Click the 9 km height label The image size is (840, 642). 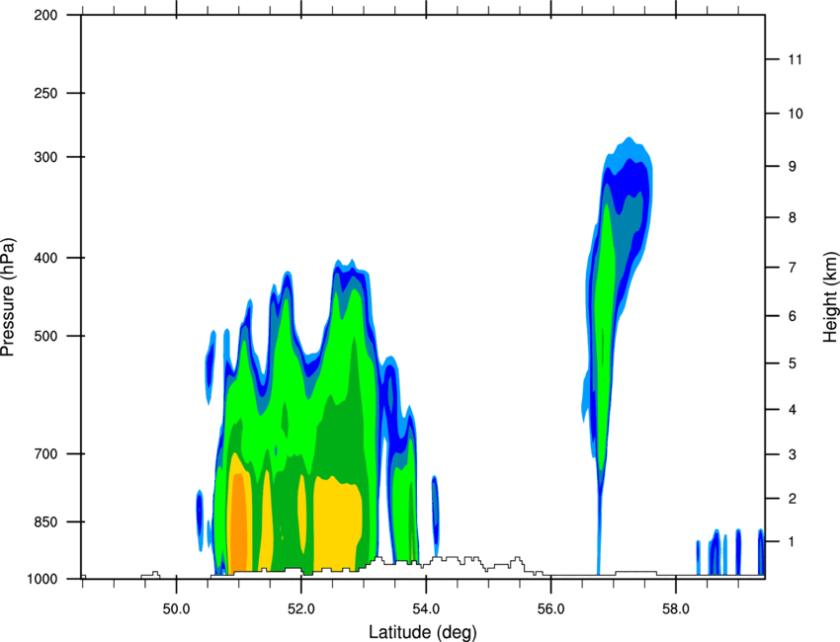793,166
